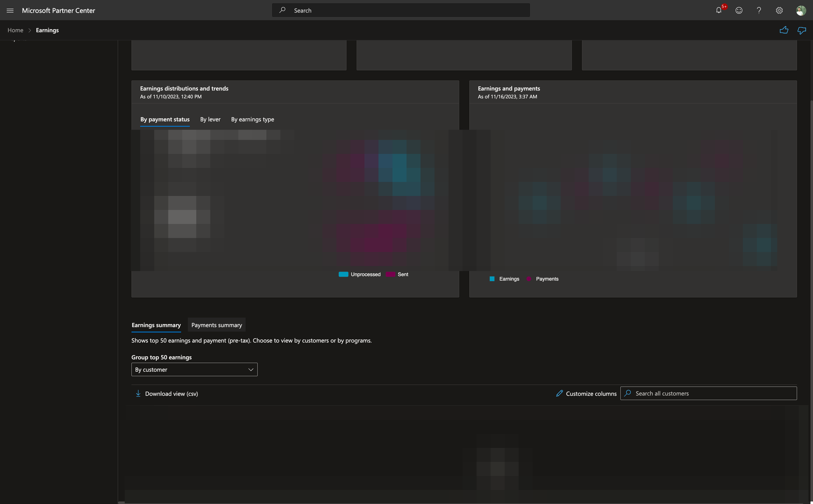Click the magnifier in customers search box
Image resolution: width=813 pixels, height=504 pixels.
(628, 393)
